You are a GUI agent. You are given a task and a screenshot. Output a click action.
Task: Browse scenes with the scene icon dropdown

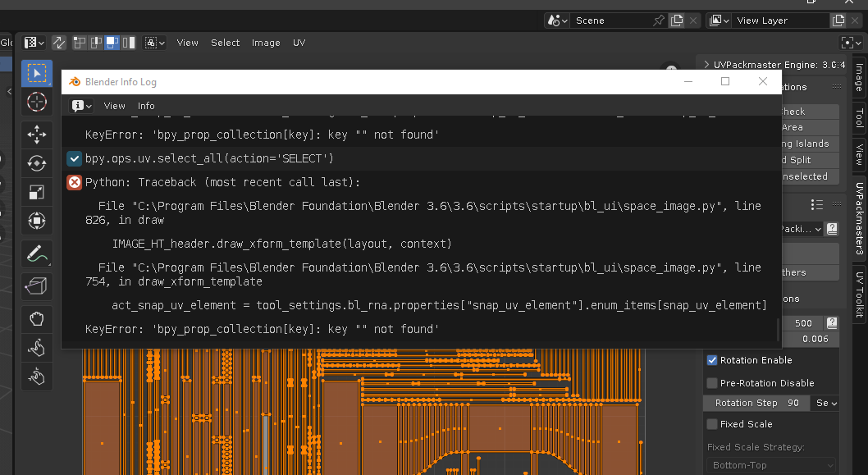[557, 21]
